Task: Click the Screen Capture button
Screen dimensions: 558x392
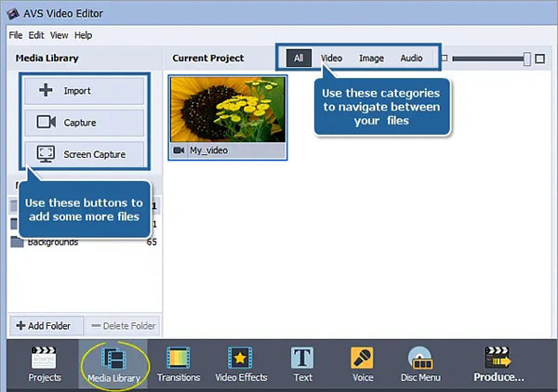Action: point(85,154)
